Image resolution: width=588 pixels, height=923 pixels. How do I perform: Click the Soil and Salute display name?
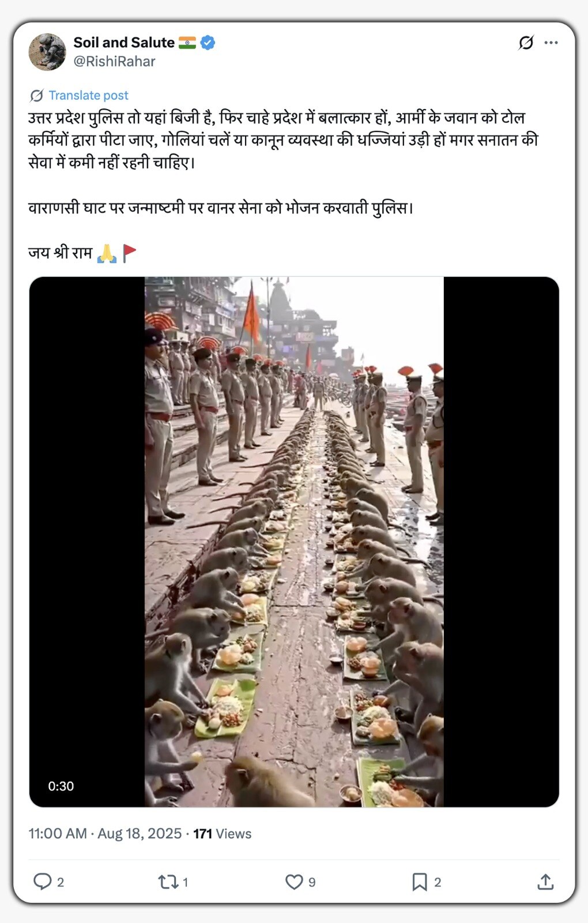tap(124, 43)
